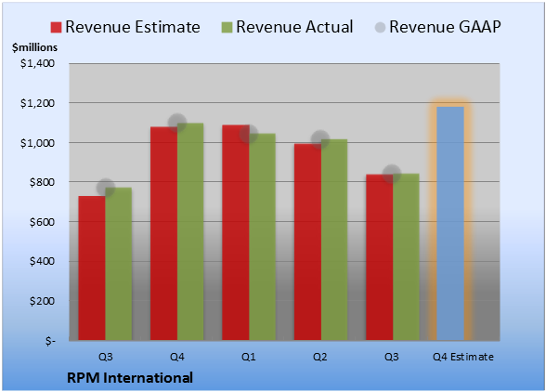Select the green actual bar for Q4

click(190, 231)
